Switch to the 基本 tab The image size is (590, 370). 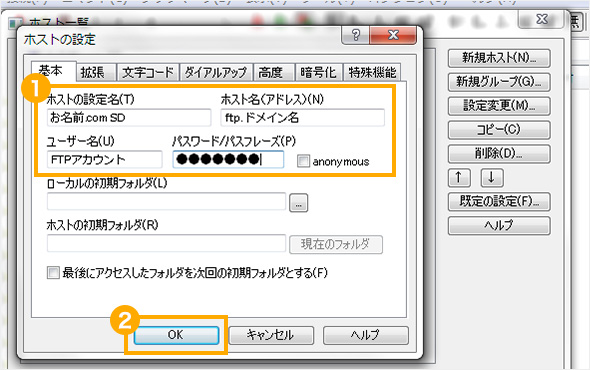click(x=53, y=71)
